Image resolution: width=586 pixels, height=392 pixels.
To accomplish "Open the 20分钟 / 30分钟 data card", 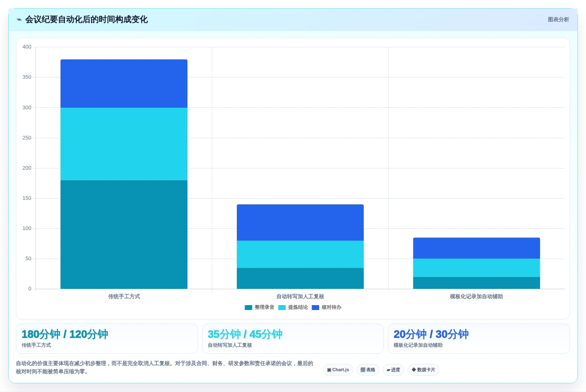I will coord(479,339).
